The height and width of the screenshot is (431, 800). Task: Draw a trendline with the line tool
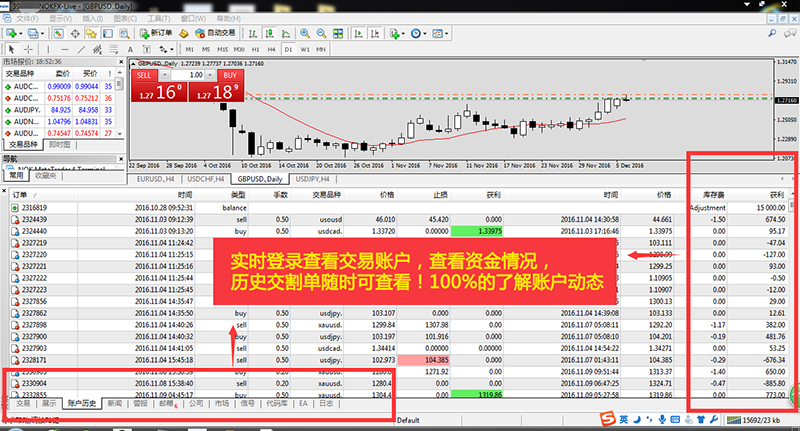[81, 48]
